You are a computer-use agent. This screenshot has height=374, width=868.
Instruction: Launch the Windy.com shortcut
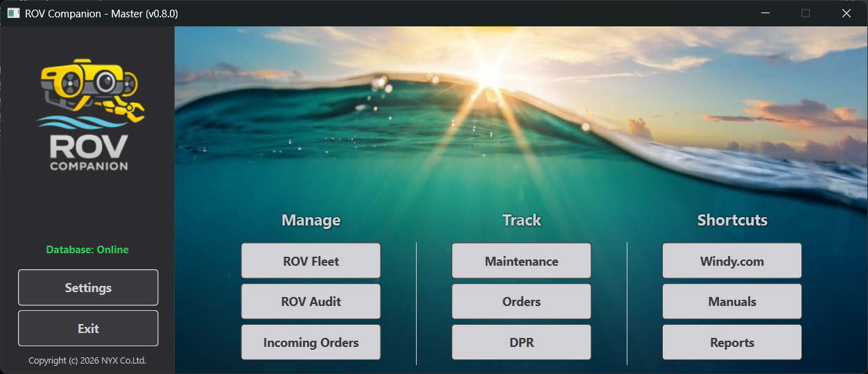pos(732,261)
